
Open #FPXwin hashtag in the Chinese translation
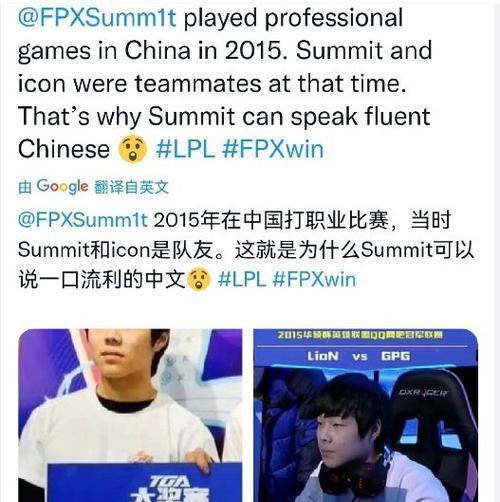coord(314,279)
